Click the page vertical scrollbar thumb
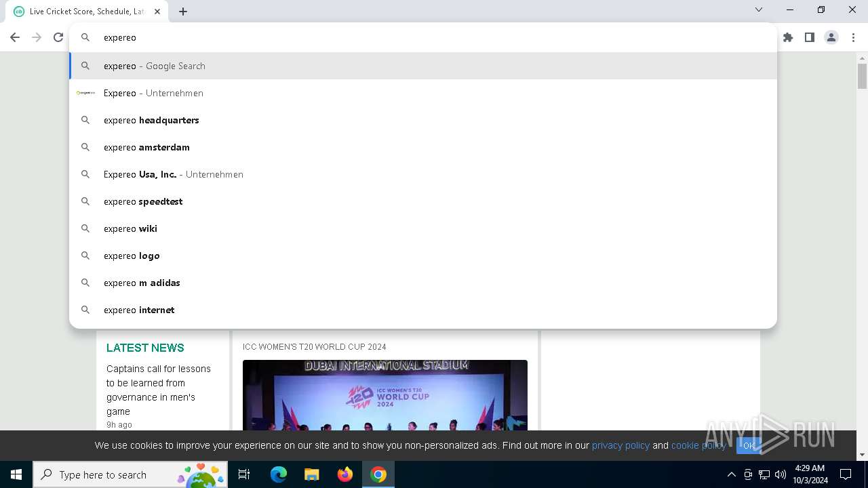Image resolution: width=868 pixels, height=488 pixels. (862, 76)
